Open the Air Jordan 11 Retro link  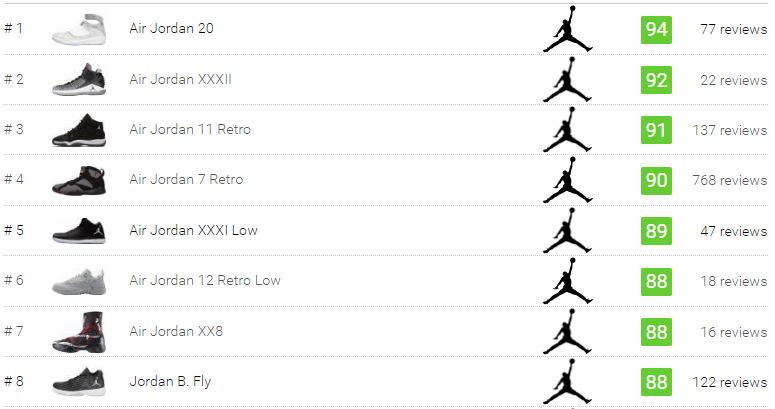tap(190, 130)
